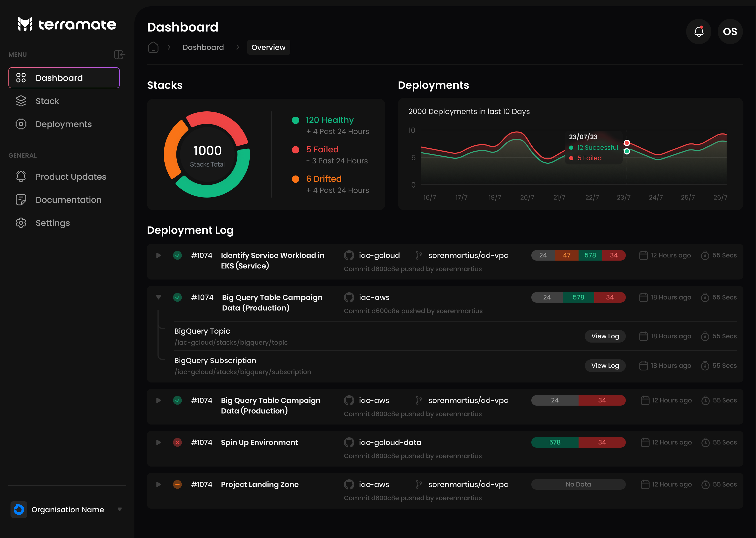This screenshot has width=756, height=538.
Task: Open the notification bell at top right
Action: [699, 32]
